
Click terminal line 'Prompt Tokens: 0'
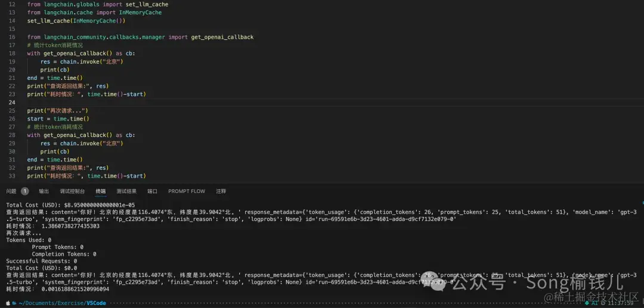(x=57, y=247)
